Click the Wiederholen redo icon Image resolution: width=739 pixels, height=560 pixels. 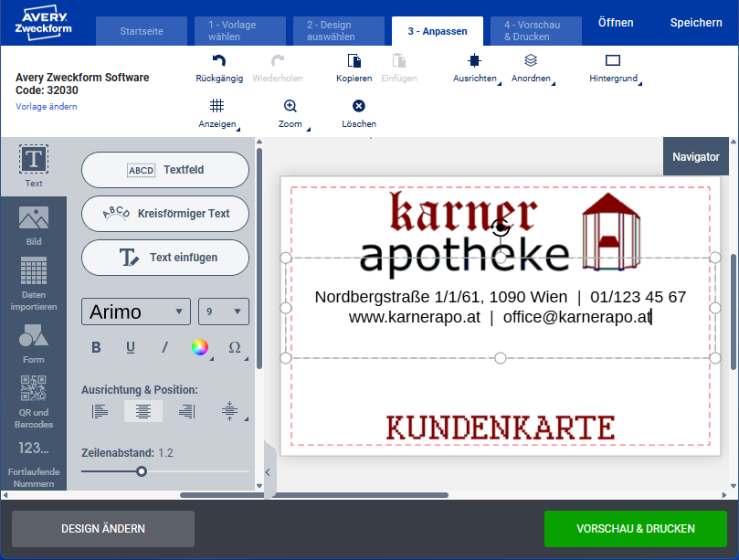click(278, 61)
